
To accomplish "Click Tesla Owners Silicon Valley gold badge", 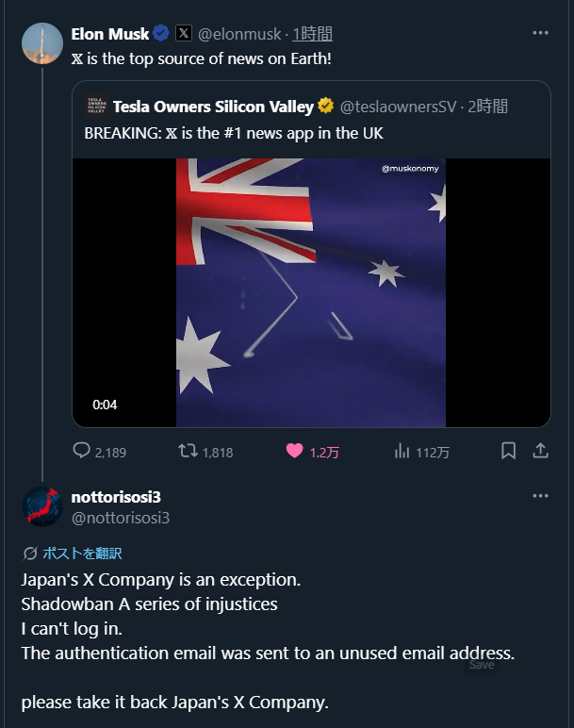I will [x=326, y=106].
